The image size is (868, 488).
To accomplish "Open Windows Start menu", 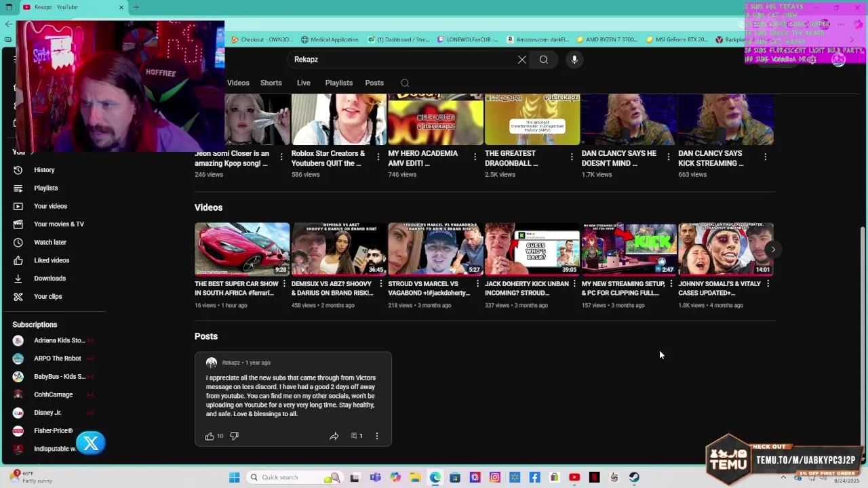I will click(x=234, y=477).
